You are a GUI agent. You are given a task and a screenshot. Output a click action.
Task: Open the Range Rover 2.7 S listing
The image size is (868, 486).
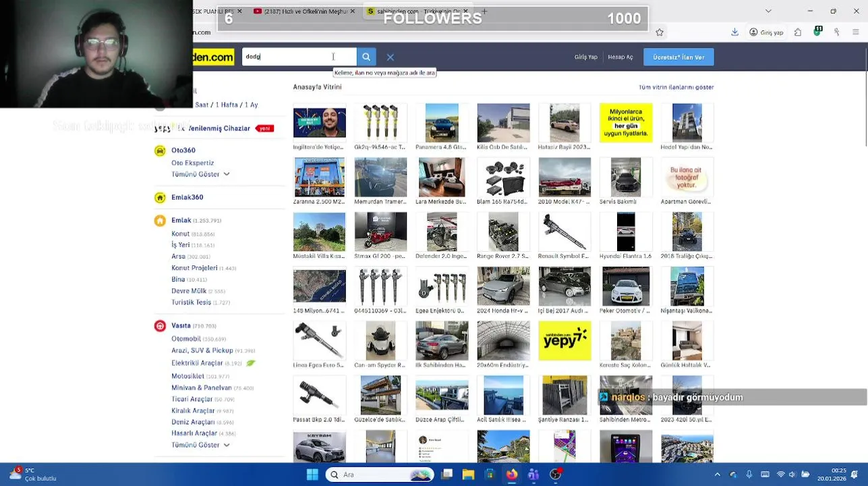(x=503, y=231)
